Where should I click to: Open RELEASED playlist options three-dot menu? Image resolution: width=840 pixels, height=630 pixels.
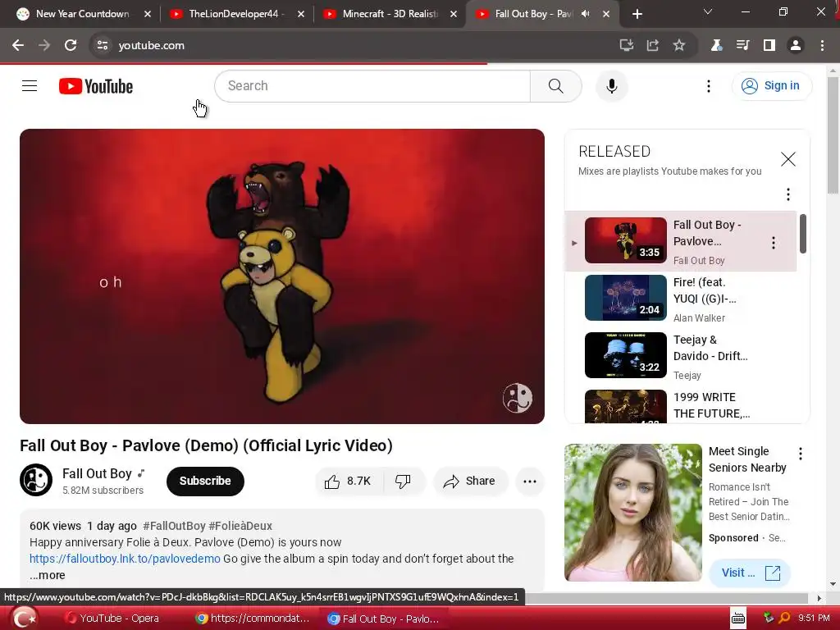tap(788, 194)
